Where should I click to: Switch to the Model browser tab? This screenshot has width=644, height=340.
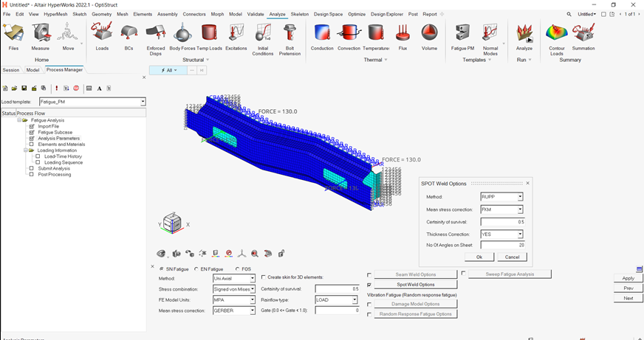(x=32, y=70)
